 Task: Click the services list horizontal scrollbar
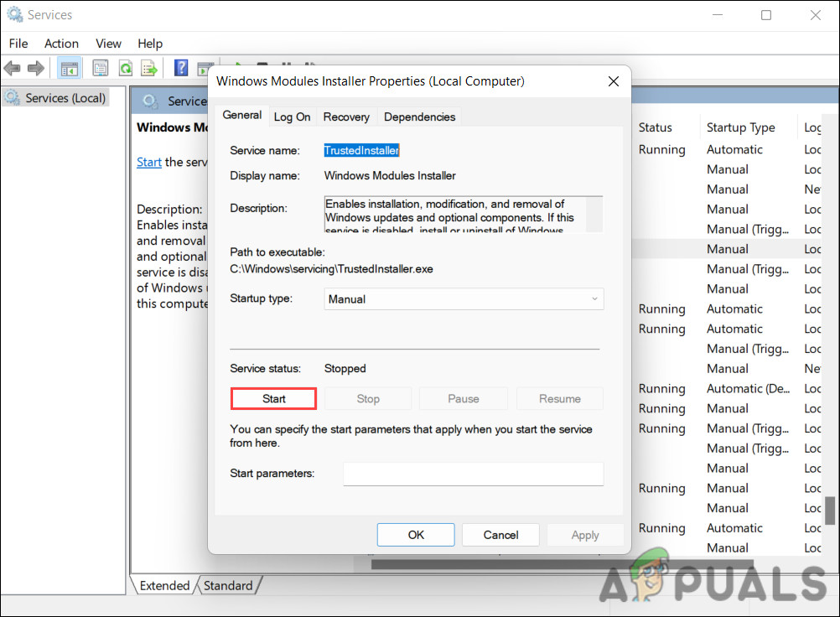[x=563, y=564]
